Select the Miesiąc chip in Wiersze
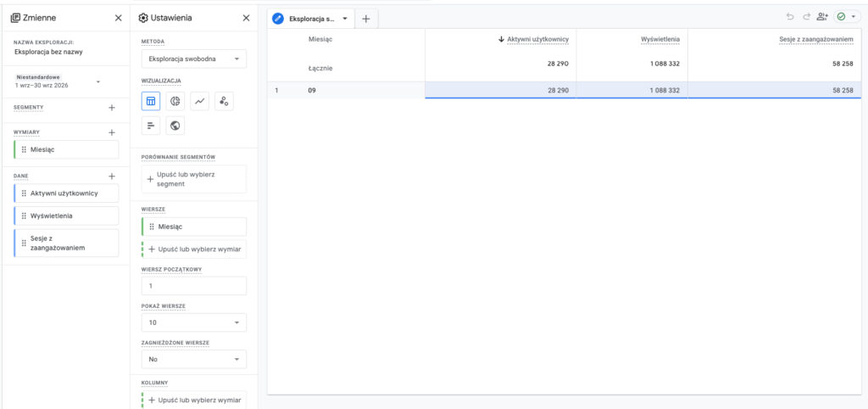The image size is (868, 409). tap(194, 227)
